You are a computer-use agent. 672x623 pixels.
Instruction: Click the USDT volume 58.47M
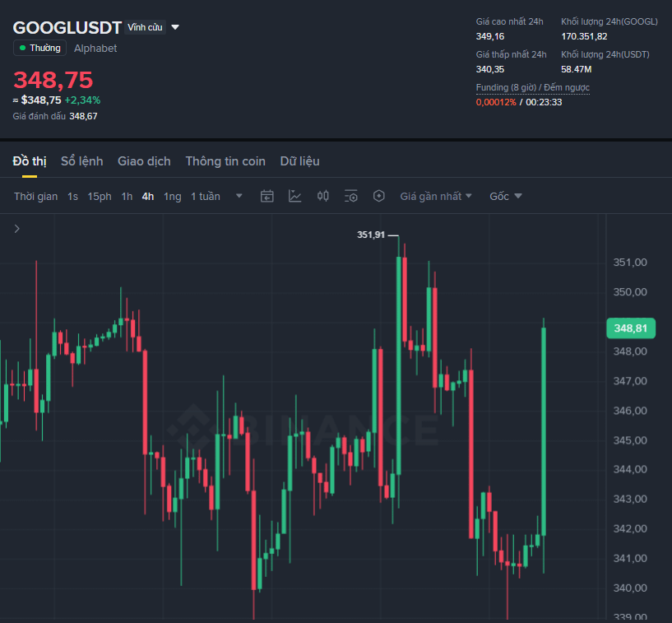(x=576, y=69)
